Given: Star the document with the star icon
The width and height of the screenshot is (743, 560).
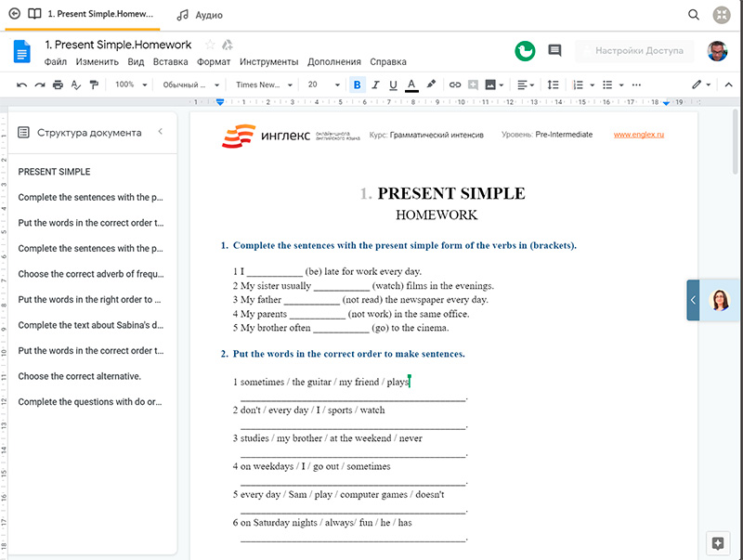Looking at the screenshot, I should pyautogui.click(x=210, y=45).
